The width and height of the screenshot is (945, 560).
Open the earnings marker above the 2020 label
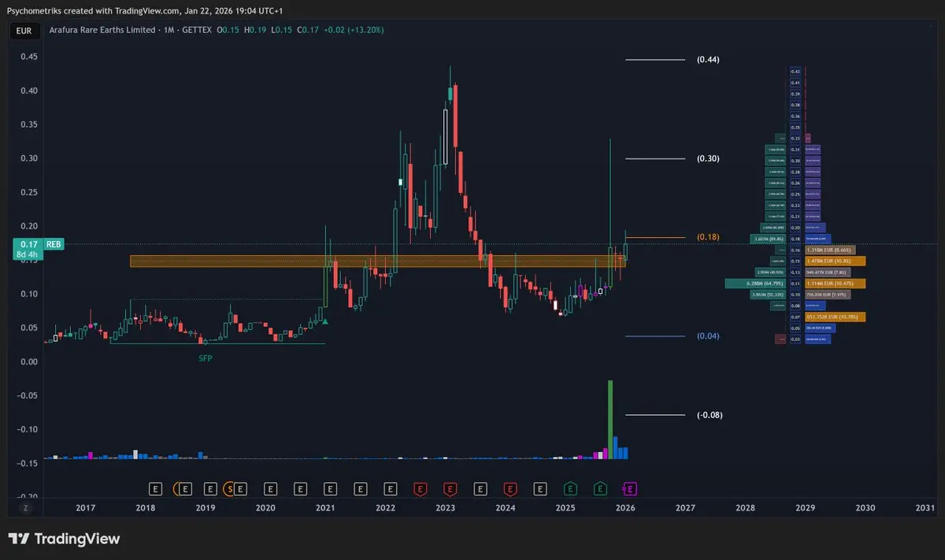pyautogui.click(x=270, y=489)
